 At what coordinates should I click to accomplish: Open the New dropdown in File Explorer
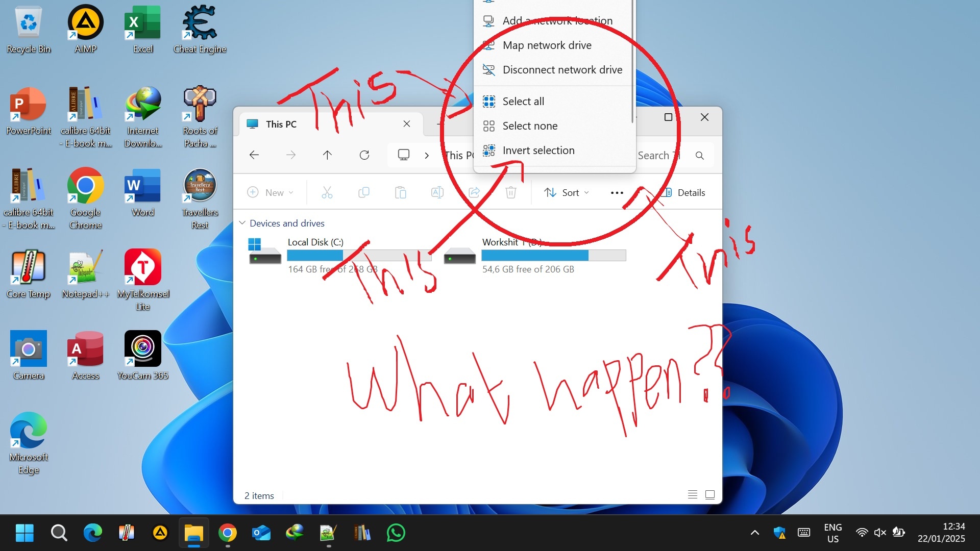(x=271, y=192)
